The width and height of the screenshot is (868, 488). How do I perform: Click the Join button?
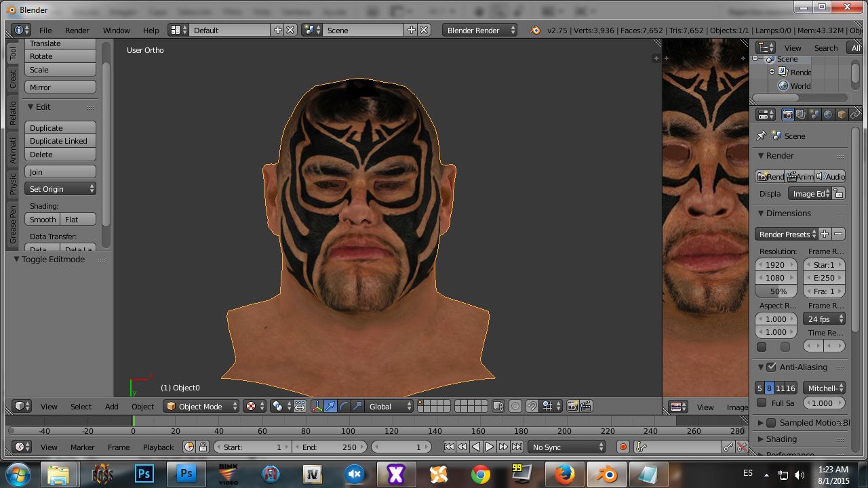point(60,172)
